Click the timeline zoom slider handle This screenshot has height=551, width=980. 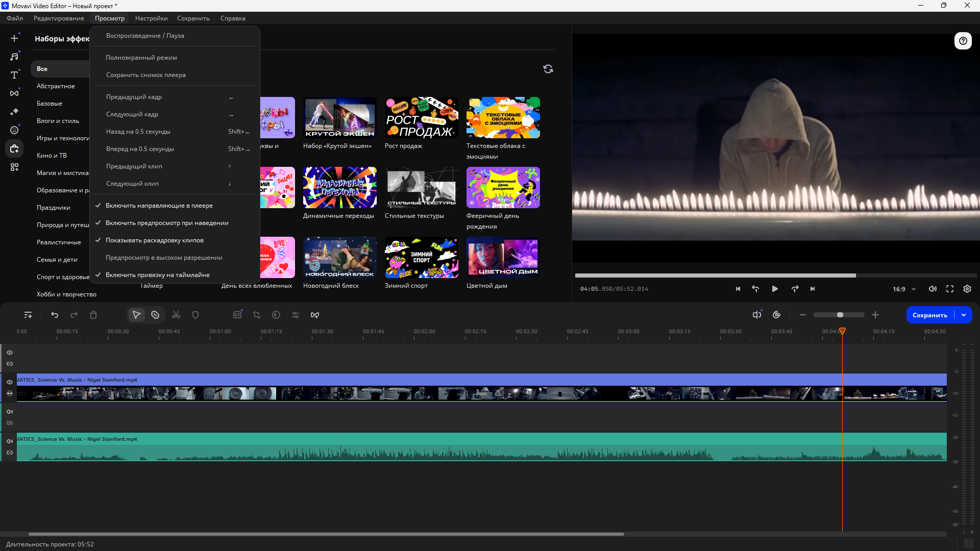(x=840, y=315)
